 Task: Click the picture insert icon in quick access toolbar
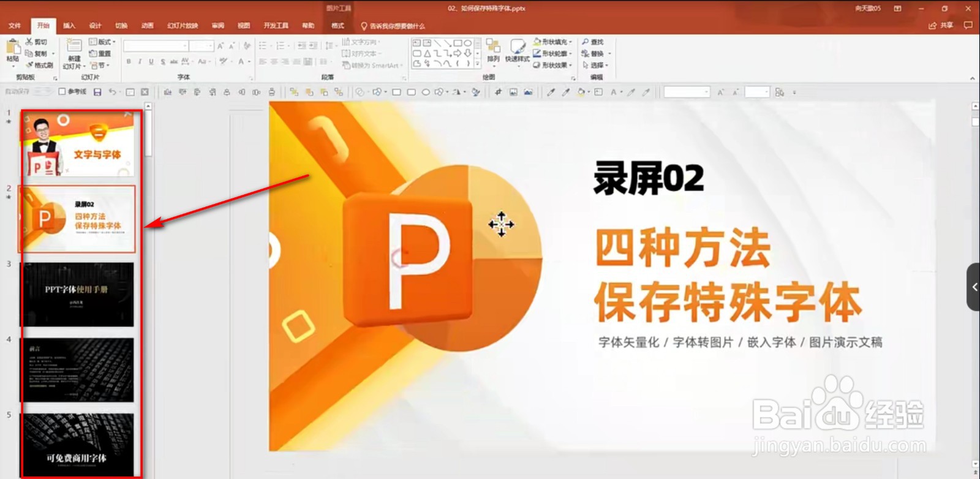pyautogui.click(x=513, y=92)
